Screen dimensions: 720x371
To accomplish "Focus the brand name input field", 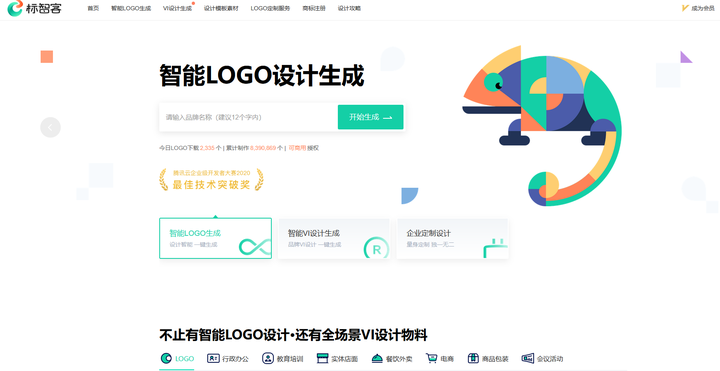I will click(x=248, y=117).
